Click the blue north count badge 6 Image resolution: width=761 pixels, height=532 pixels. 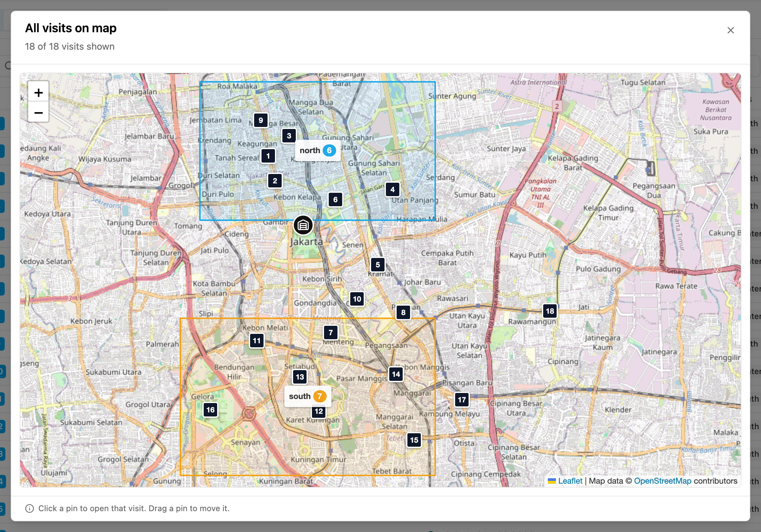coord(329,150)
